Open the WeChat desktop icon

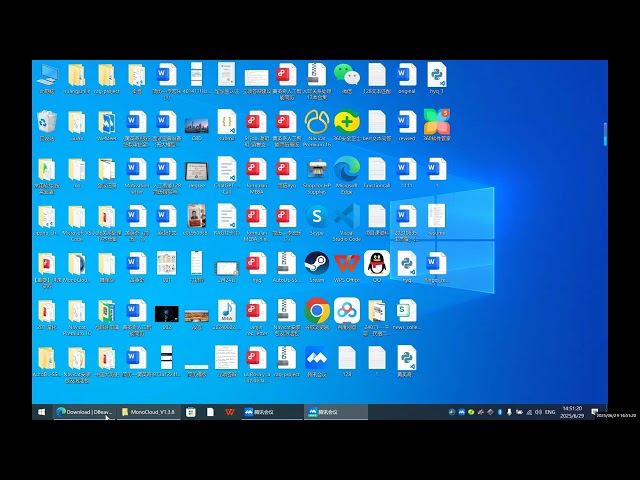click(347, 75)
